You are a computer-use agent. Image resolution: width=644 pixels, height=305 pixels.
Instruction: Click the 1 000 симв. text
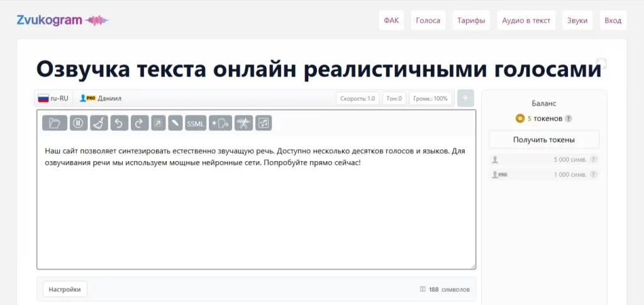pos(570,174)
